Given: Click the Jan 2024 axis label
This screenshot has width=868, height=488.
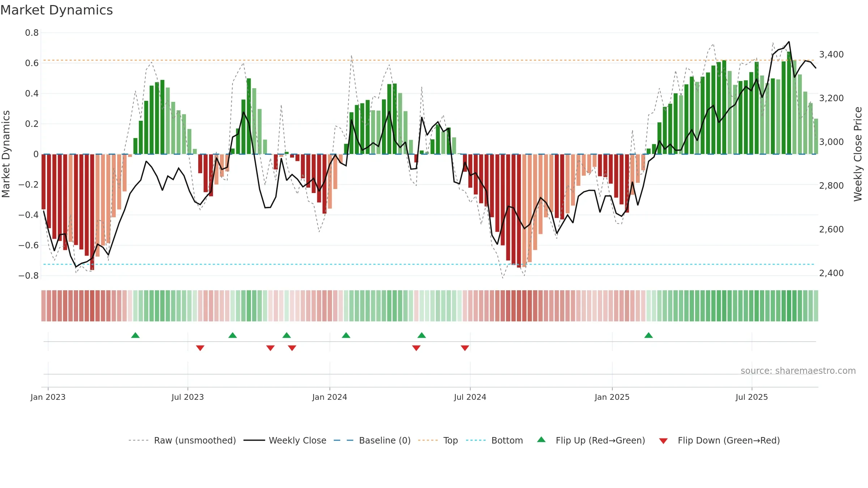Looking at the screenshot, I should pos(330,397).
